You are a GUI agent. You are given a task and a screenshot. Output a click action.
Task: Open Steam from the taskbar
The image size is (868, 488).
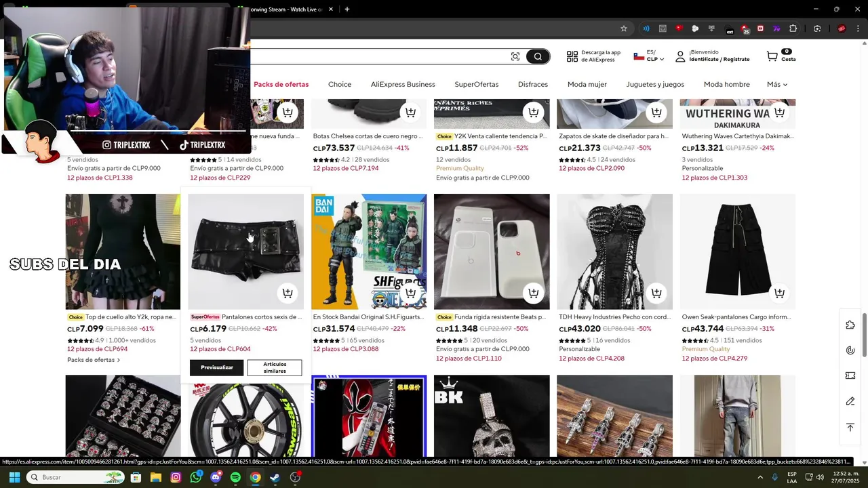[275, 477]
